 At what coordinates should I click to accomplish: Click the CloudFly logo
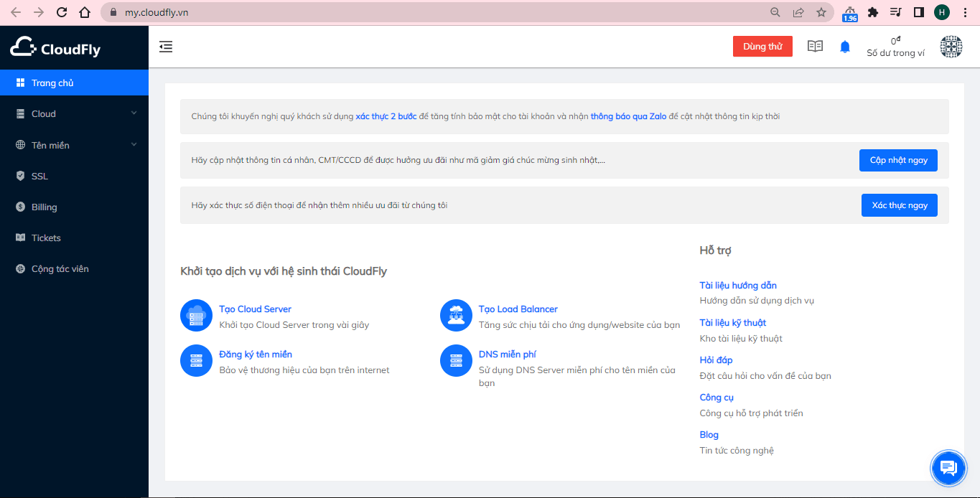point(55,47)
